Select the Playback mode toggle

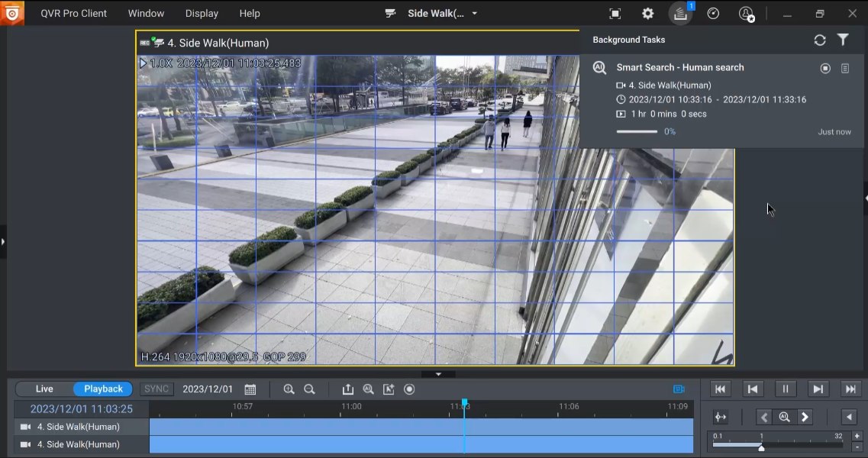pyautogui.click(x=103, y=389)
